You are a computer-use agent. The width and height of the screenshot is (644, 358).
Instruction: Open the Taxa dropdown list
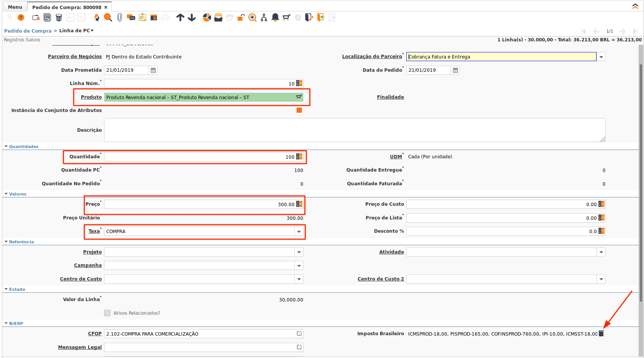point(299,232)
